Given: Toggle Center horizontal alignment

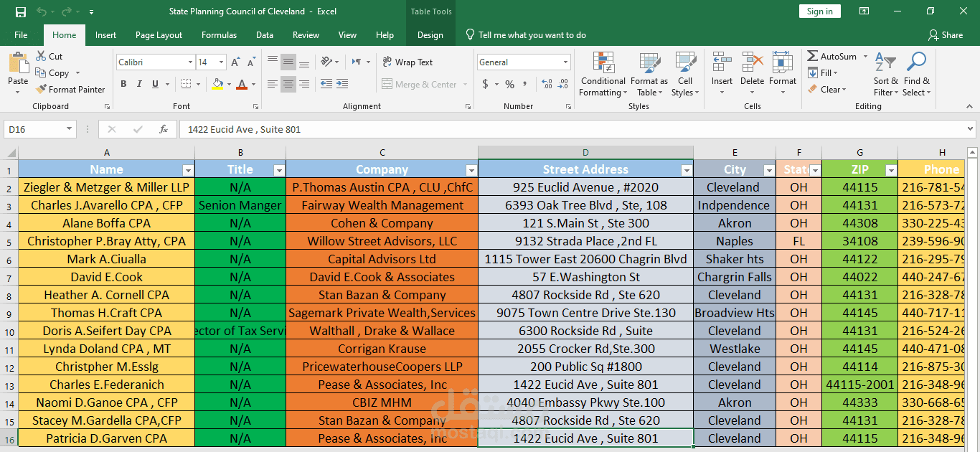Looking at the screenshot, I should 288,85.
